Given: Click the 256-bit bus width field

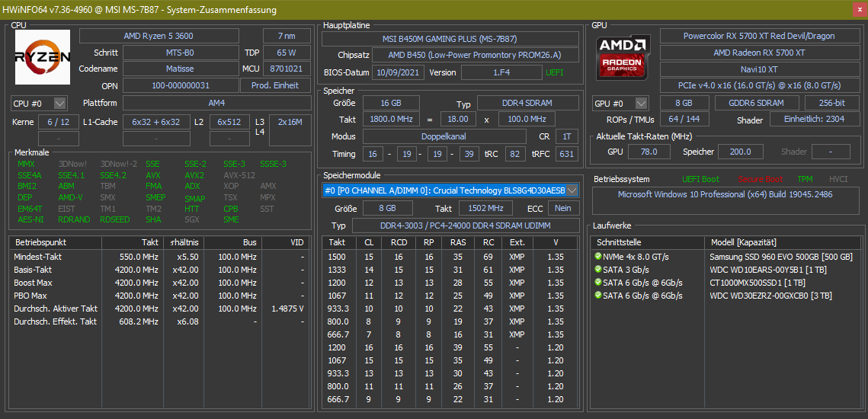Looking at the screenshot, I should (831, 103).
